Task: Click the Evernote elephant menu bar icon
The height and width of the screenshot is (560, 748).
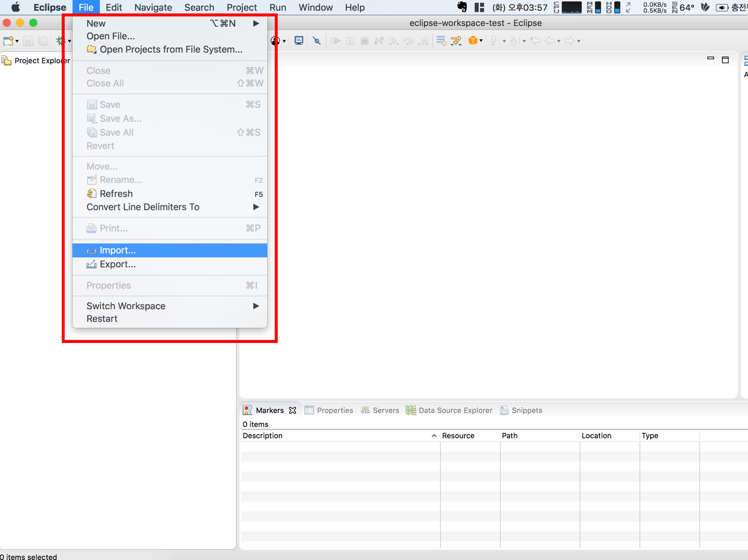Action: [x=462, y=7]
